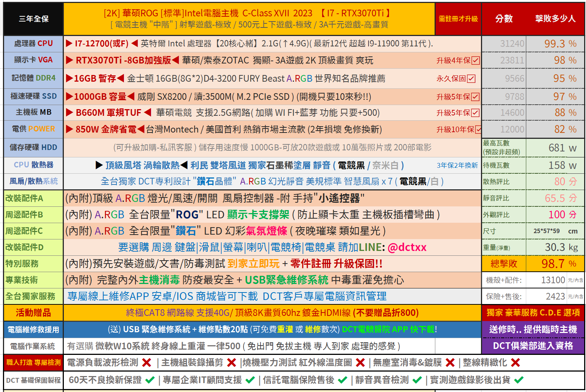Click the 極速硬碟 SSD row label
The image size is (586, 392).
click(x=33, y=96)
